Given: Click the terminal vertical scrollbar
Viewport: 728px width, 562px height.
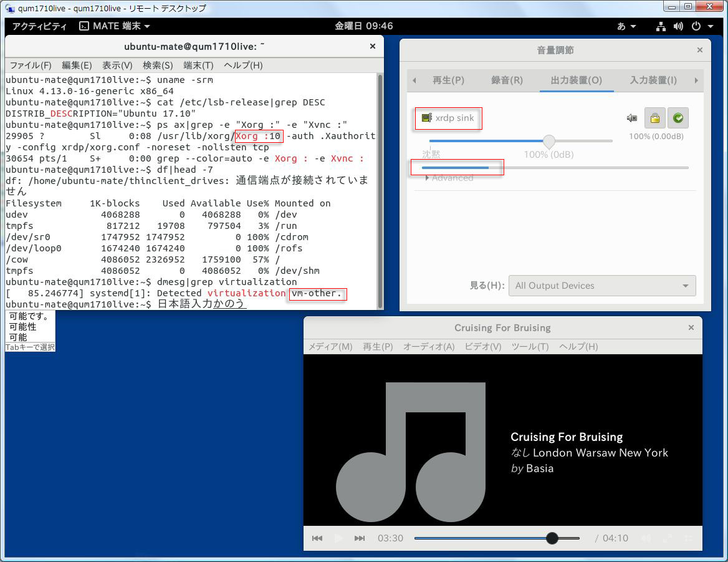Looking at the screenshot, I should pos(380,190).
